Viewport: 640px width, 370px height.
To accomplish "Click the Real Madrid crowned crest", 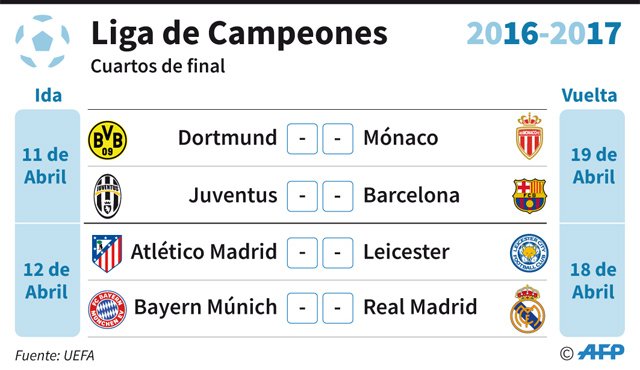I will (528, 309).
